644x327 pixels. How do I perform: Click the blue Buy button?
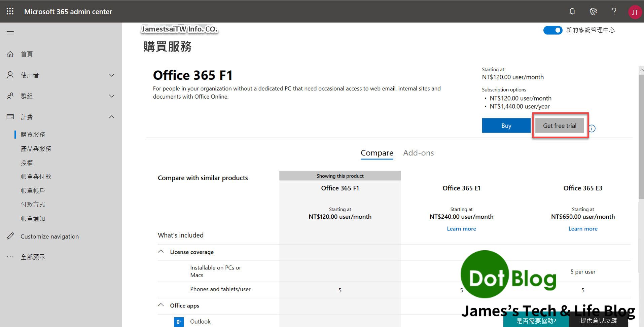click(x=506, y=125)
